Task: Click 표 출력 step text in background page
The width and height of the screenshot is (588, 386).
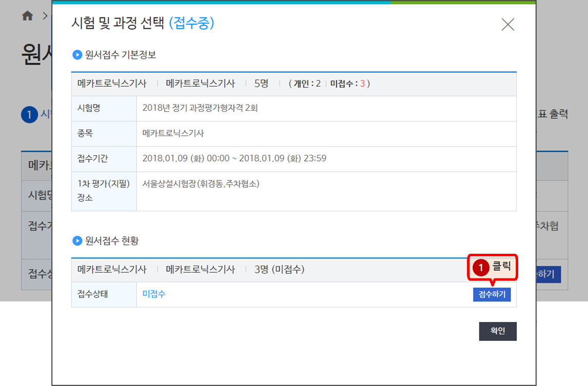Action: coord(553,114)
